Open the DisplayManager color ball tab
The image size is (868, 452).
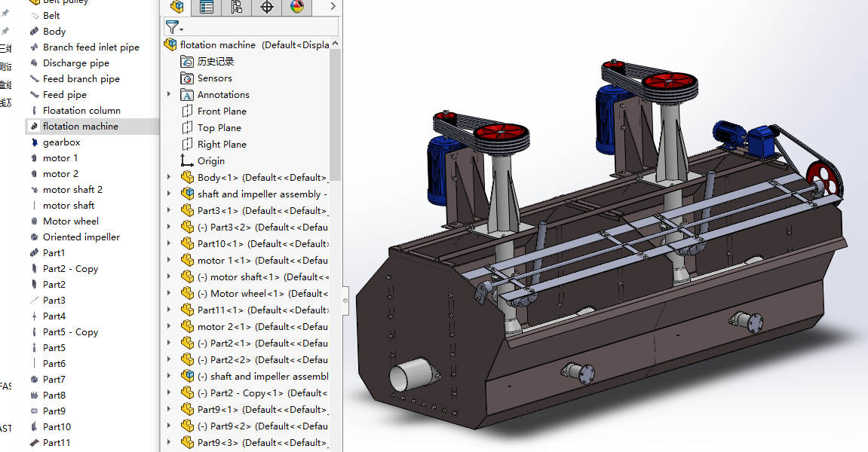(296, 7)
